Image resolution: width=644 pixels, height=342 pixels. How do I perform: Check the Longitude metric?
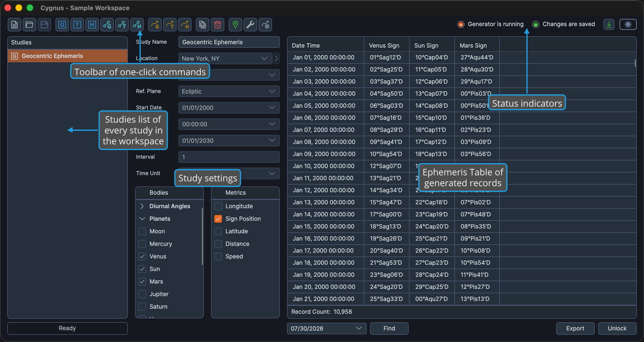(218, 206)
